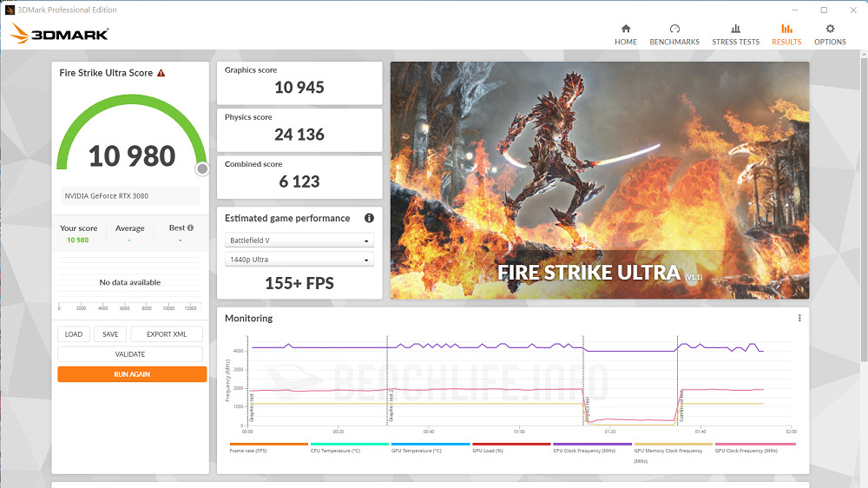
Task: Toggle the CPU Temperature legend entry
Action: [x=349, y=447]
